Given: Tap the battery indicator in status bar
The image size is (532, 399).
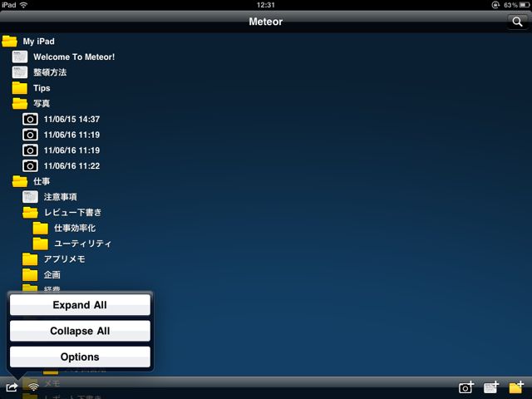Looking at the screenshot, I should [525, 5].
